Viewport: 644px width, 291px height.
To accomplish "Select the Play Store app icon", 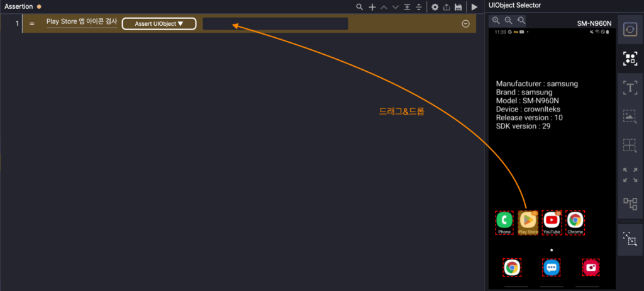I will (528, 220).
